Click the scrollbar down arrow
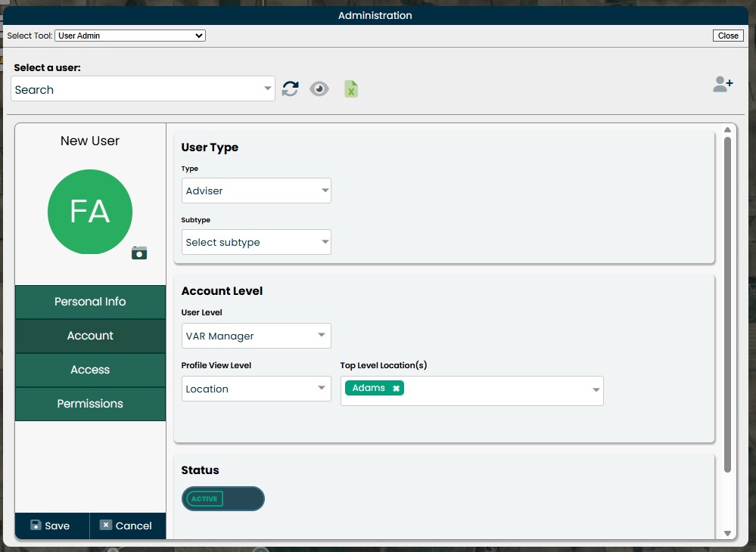 [727, 533]
